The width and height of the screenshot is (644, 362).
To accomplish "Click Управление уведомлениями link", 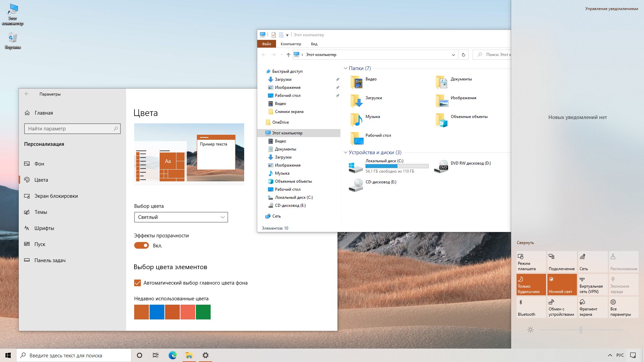I will tap(611, 9).
